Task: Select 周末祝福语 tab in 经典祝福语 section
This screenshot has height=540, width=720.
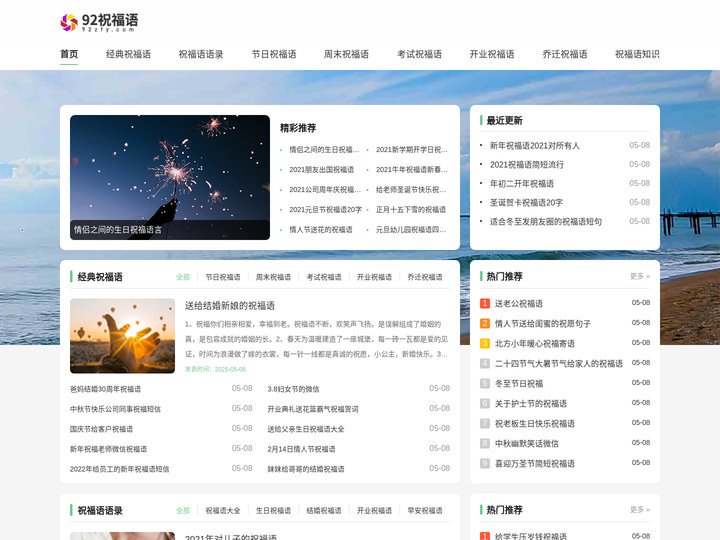Action: coord(273,277)
